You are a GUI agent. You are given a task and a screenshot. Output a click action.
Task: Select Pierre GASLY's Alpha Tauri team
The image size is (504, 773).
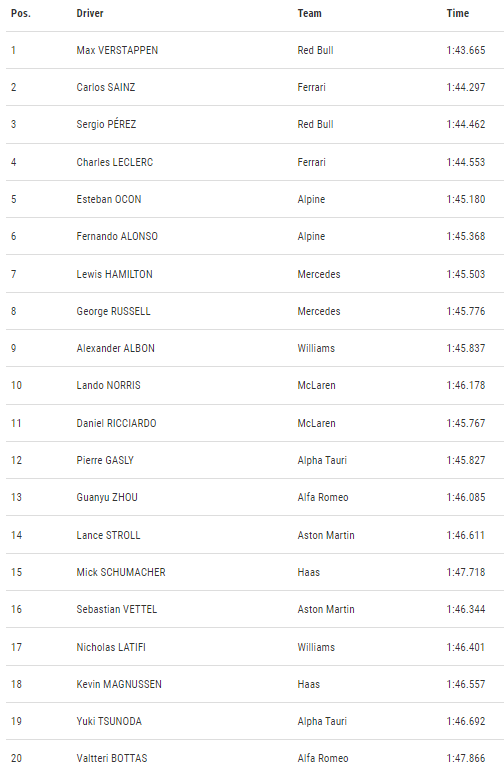pos(322,460)
